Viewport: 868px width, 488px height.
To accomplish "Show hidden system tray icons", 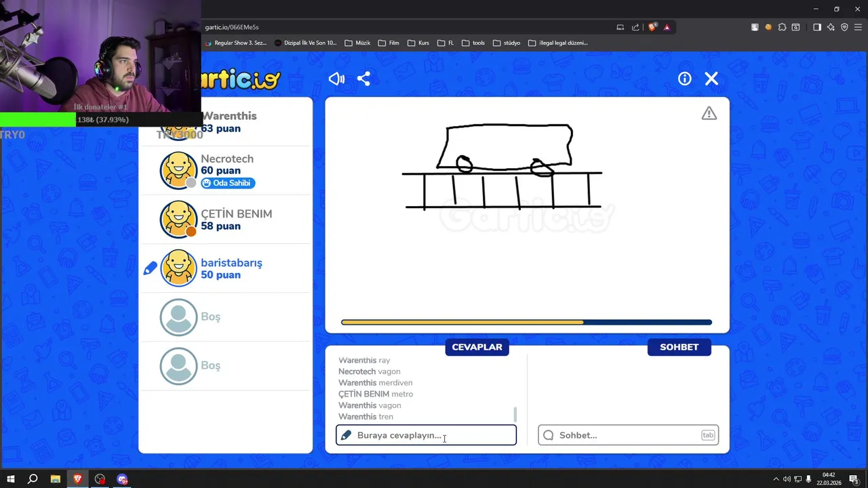I will click(x=776, y=479).
